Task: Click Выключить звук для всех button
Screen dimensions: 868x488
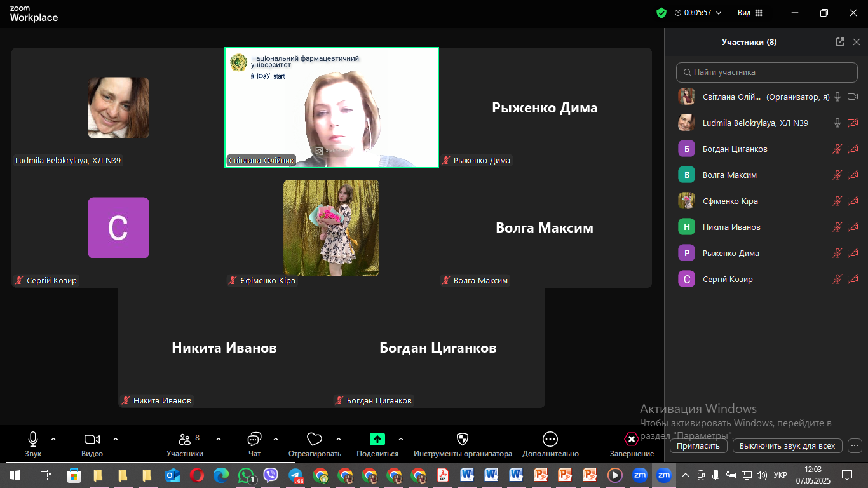Action: pyautogui.click(x=787, y=445)
